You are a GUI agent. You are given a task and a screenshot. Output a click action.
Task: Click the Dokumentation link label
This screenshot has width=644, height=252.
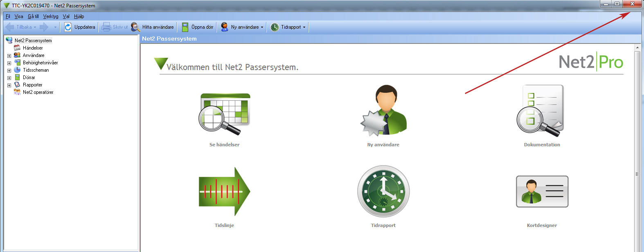click(542, 145)
